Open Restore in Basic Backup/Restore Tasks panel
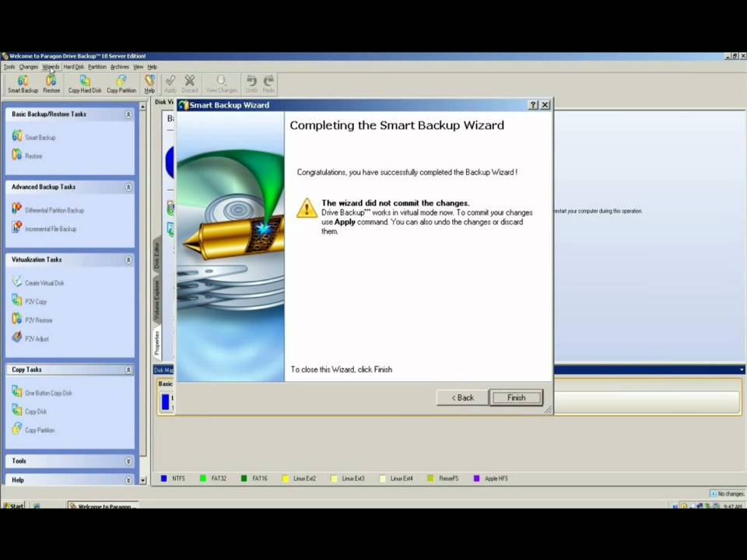747x560 pixels. 27,156
